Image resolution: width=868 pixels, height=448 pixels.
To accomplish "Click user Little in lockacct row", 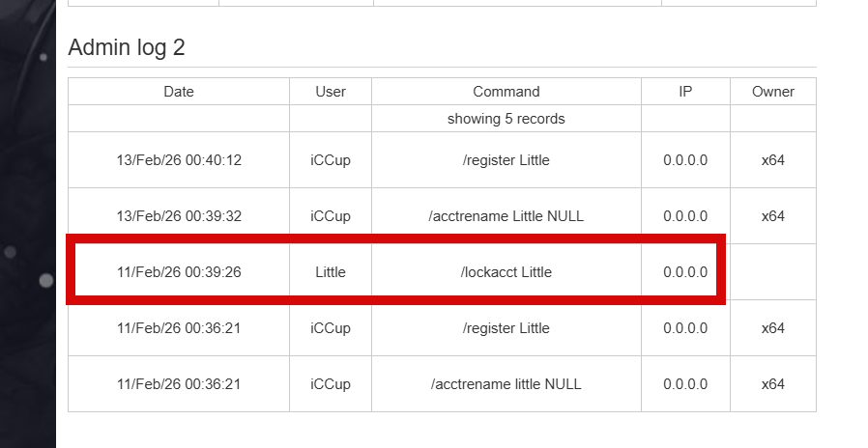I will [331, 272].
